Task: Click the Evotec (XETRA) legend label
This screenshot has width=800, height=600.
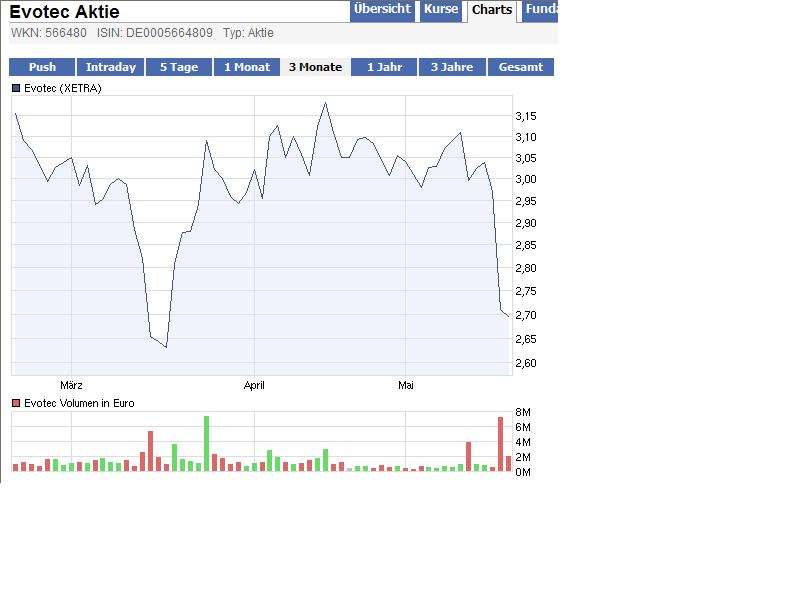Action: point(63,88)
